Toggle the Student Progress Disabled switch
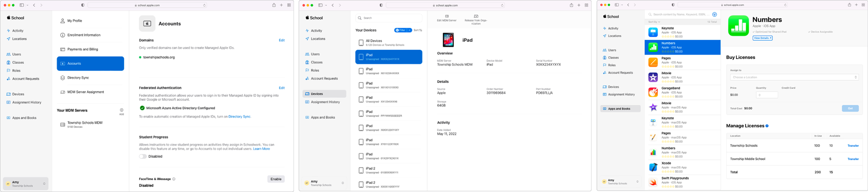 [143, 156]
